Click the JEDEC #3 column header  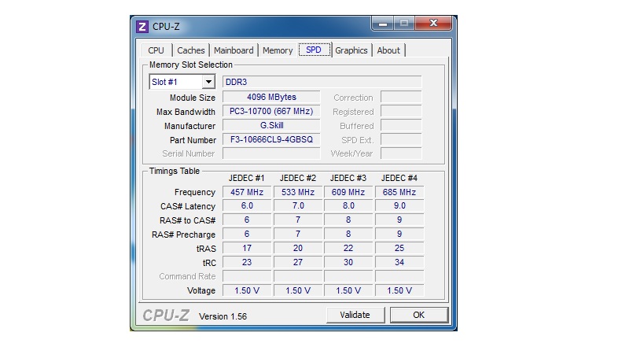[348, 178]
